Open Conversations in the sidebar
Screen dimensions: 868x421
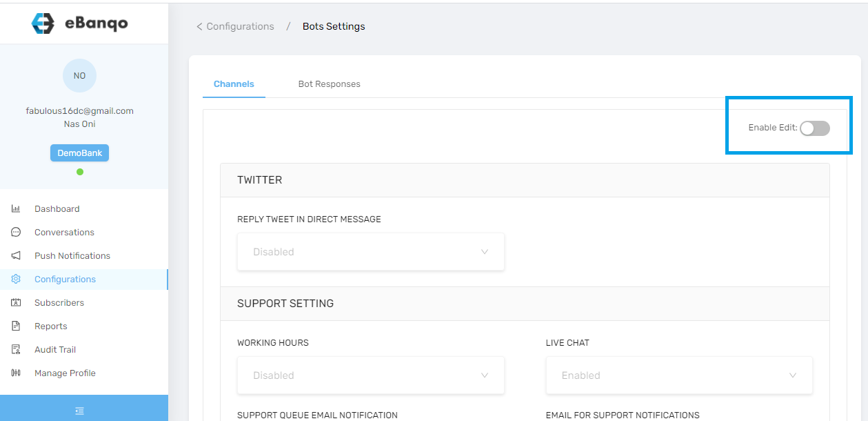pos(84,232)
